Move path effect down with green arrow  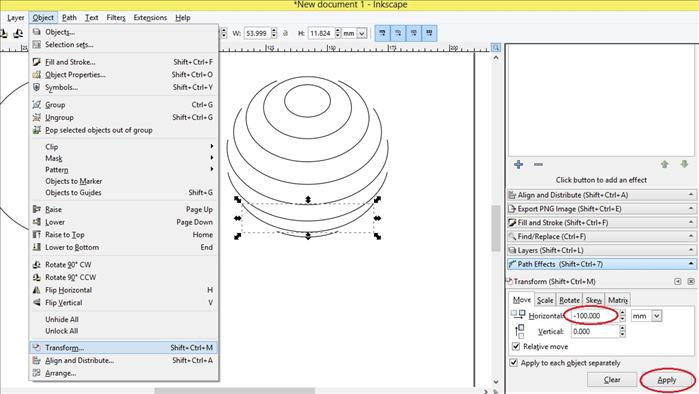click(x=684, y=164)
